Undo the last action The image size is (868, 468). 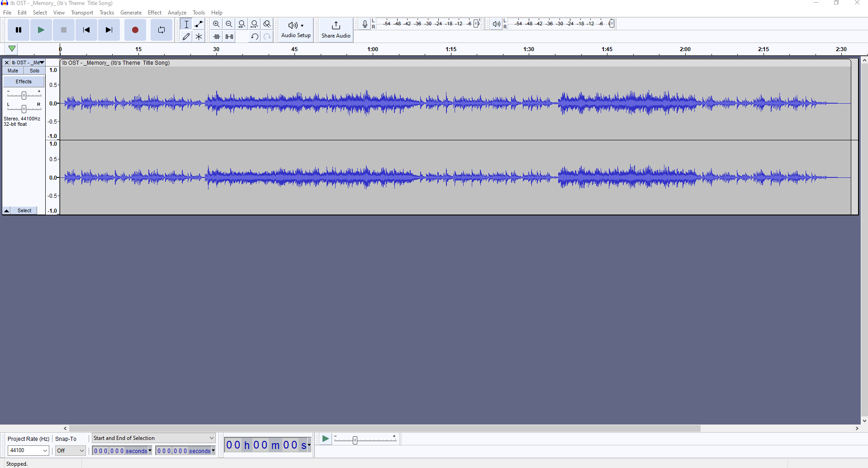point(255,37)
